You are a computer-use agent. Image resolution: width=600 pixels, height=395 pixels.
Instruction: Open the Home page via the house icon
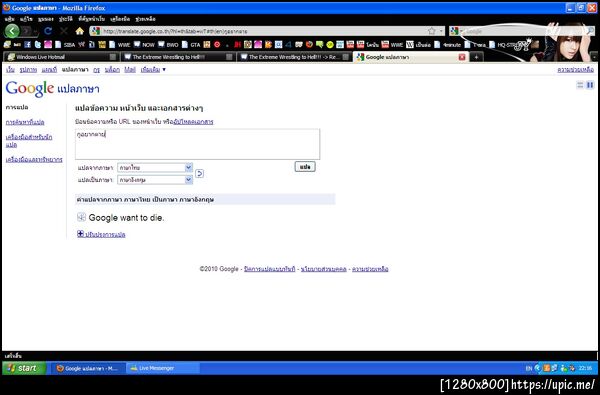pos(80,31)
